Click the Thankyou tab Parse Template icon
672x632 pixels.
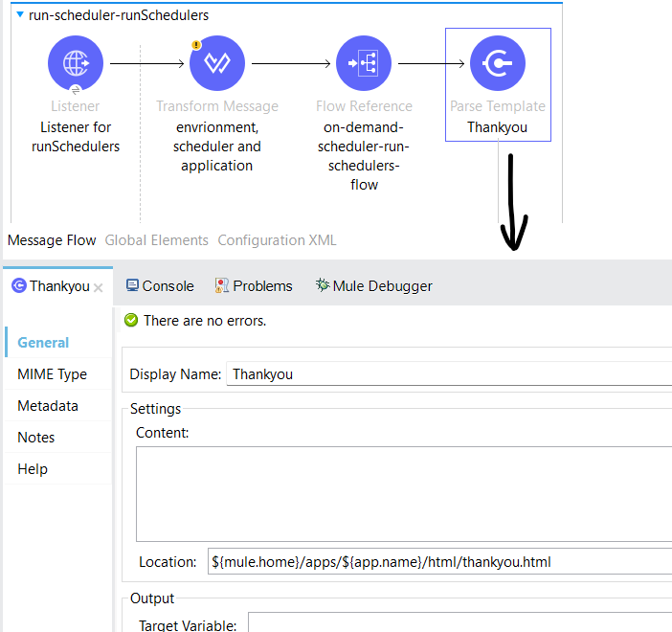click(19, 285)
